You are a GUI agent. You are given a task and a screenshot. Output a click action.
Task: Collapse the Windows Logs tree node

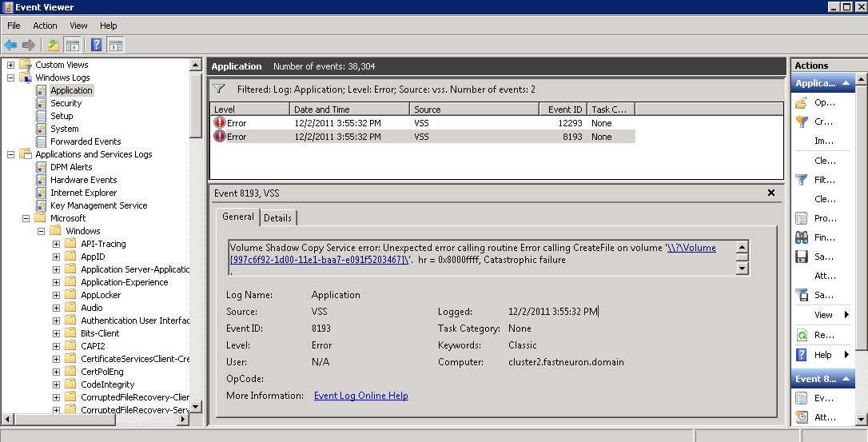10,78
